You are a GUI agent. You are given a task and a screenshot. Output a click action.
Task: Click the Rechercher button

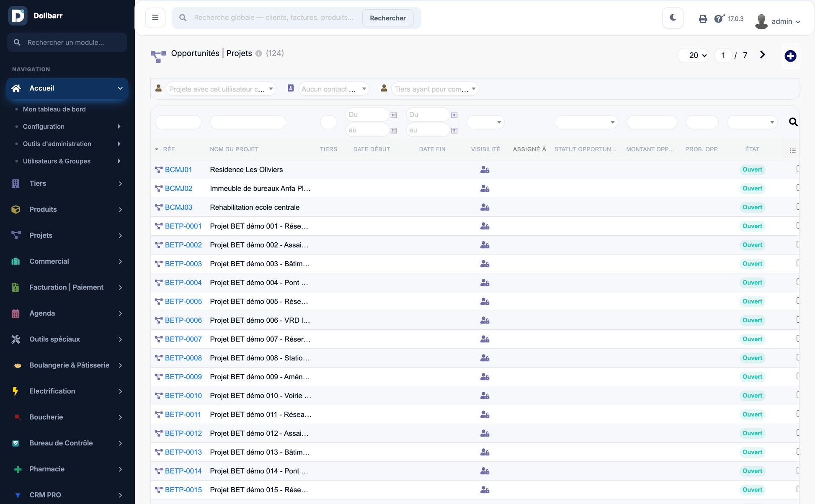(x=387, y=18)
